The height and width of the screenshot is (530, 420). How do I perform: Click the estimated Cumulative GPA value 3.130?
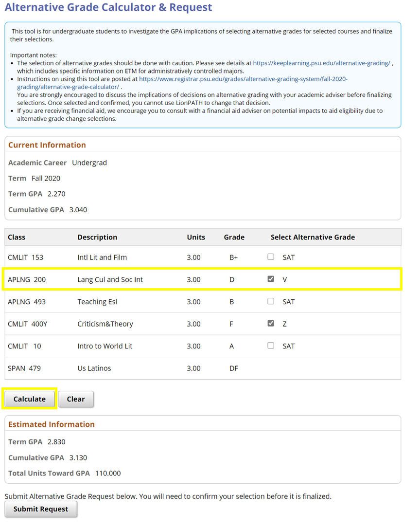pos(78,458)
